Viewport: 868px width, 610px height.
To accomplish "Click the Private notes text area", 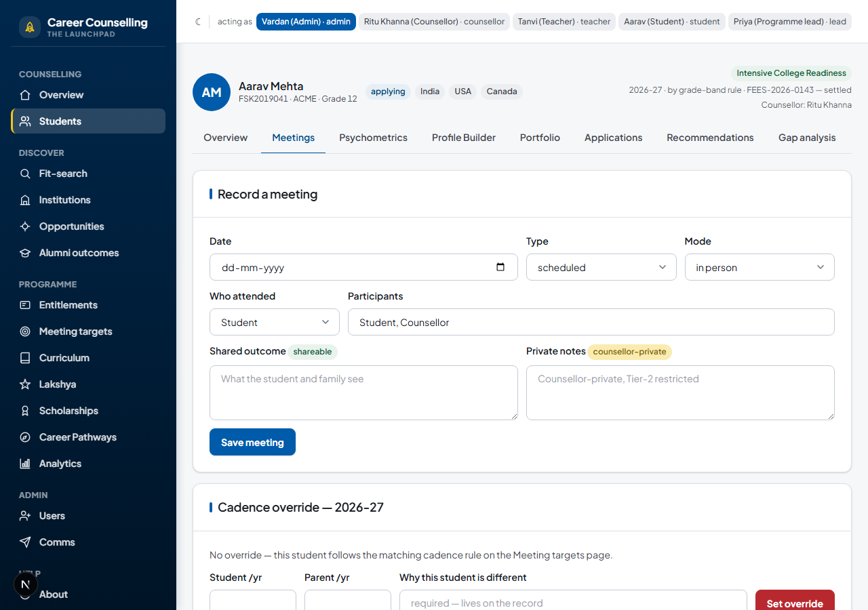I will tap(680, 392).
